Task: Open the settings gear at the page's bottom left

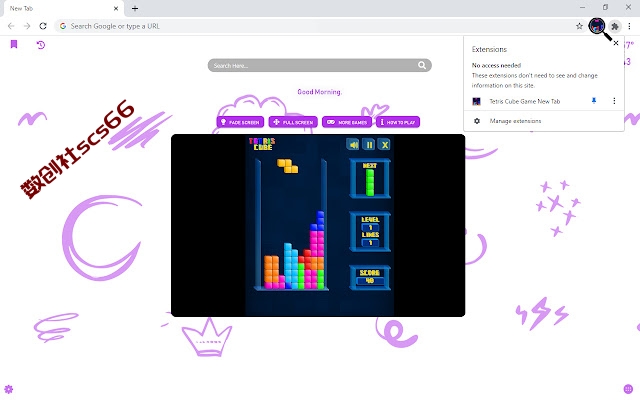Action: [x=9, y=389]
